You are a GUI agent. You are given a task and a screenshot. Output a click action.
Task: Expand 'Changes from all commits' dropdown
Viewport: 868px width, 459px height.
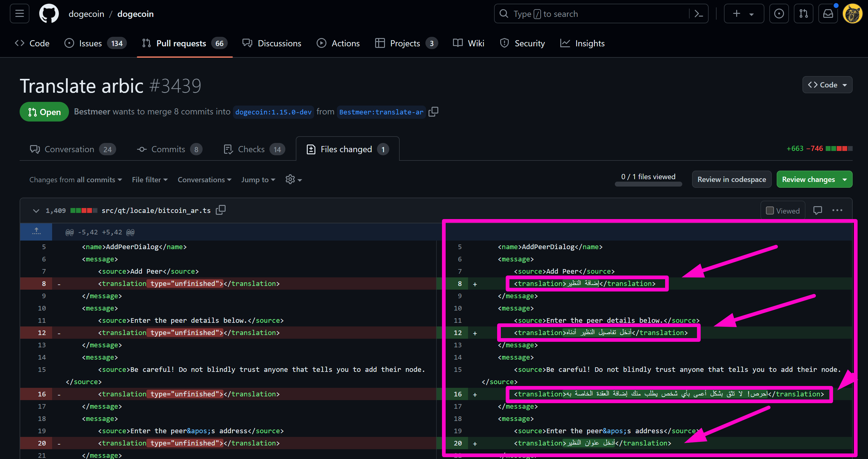click(x=75, y=179)
